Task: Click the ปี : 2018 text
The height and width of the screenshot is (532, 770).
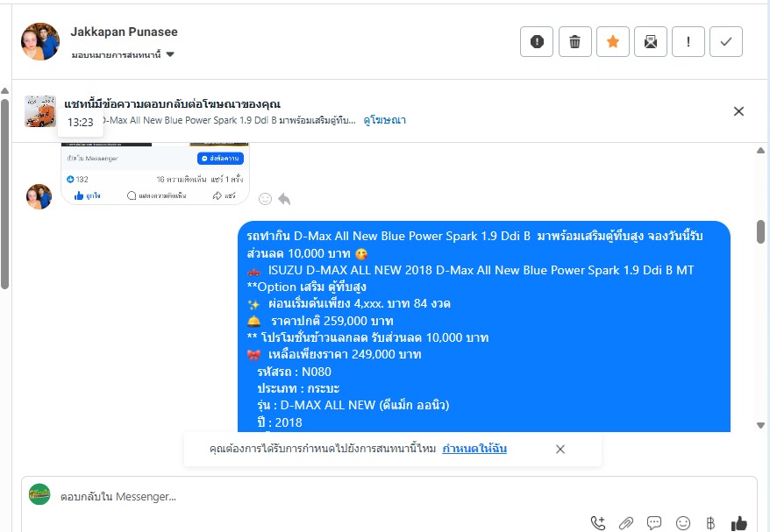Action: [x=280, y=422]
